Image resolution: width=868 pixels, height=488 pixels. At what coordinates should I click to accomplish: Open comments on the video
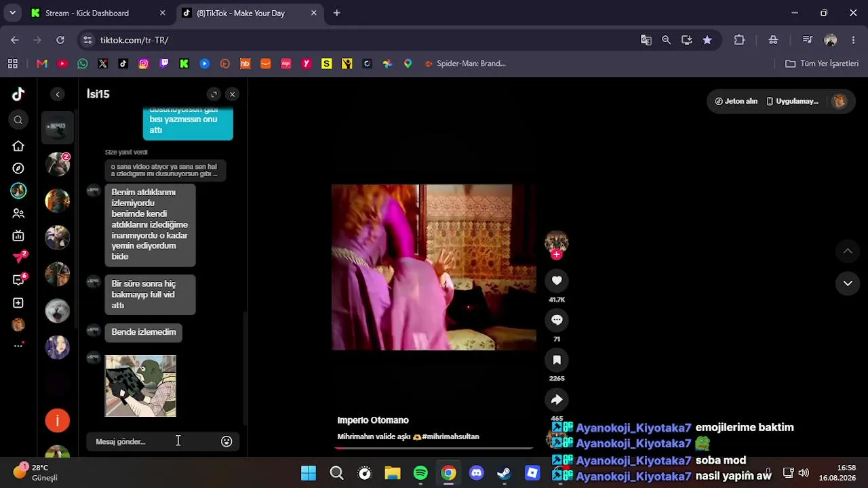(557, 320)
